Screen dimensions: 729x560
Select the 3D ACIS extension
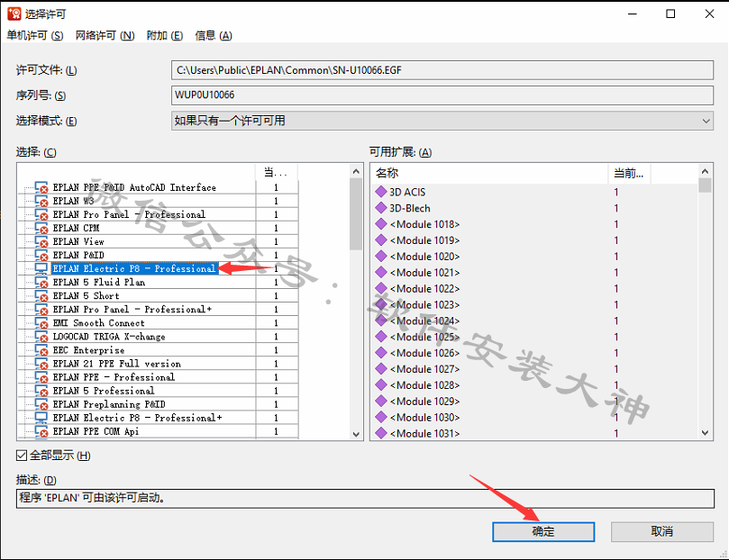(x=407, y=192)
